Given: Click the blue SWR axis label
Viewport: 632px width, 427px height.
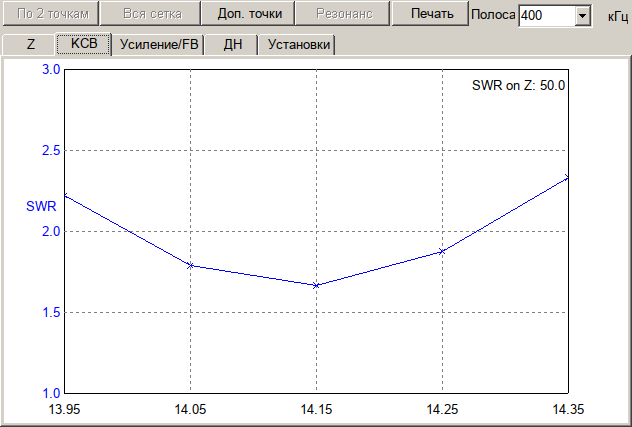Looking at the screenshot, I should point(39,207).
